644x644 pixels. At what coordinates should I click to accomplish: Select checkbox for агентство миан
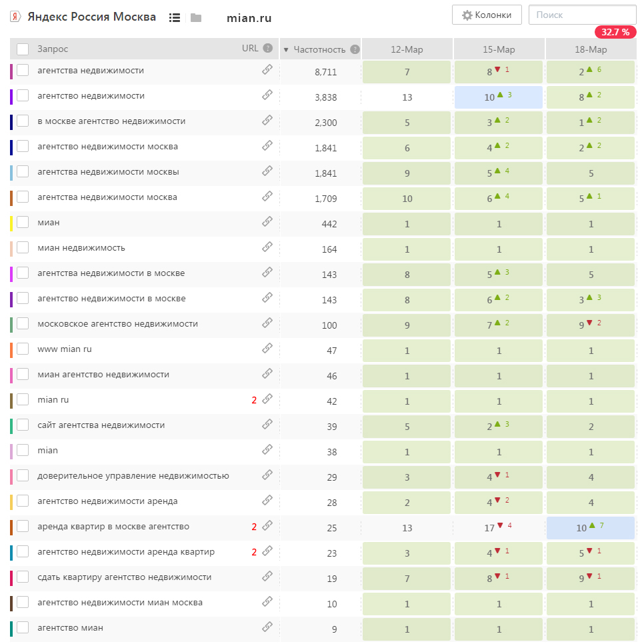click(23, 627)
